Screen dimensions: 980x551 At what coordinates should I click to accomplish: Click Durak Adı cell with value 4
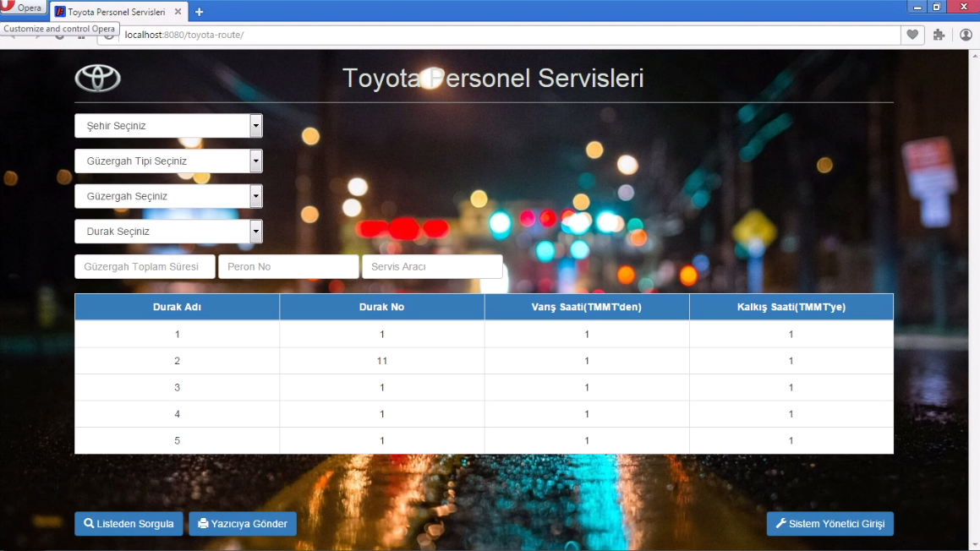pos(177,413)
